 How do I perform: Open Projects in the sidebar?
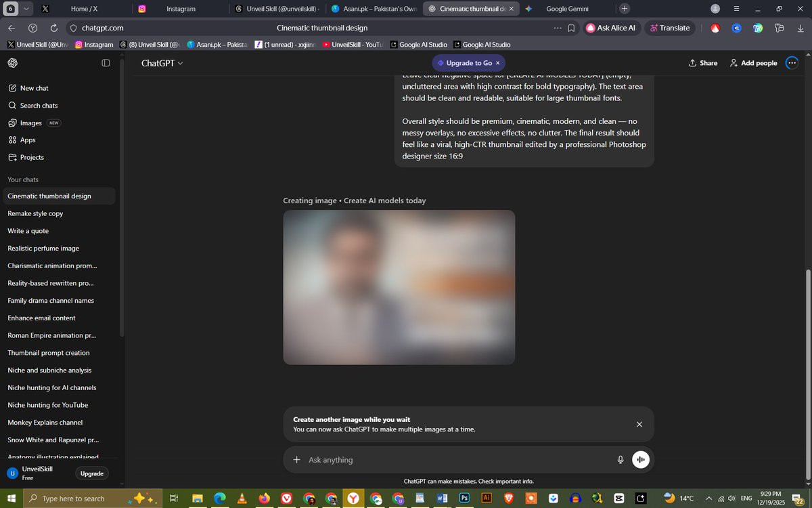(x=26, y=157)
